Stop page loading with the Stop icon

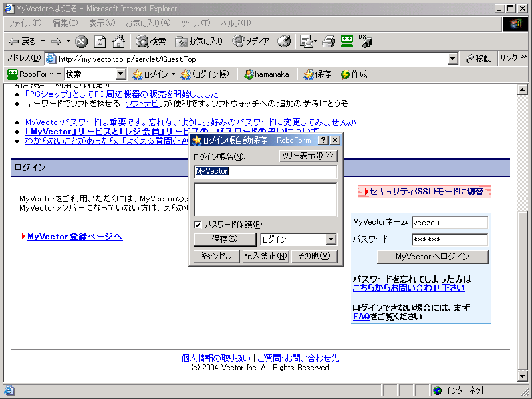tap(81, 41)
